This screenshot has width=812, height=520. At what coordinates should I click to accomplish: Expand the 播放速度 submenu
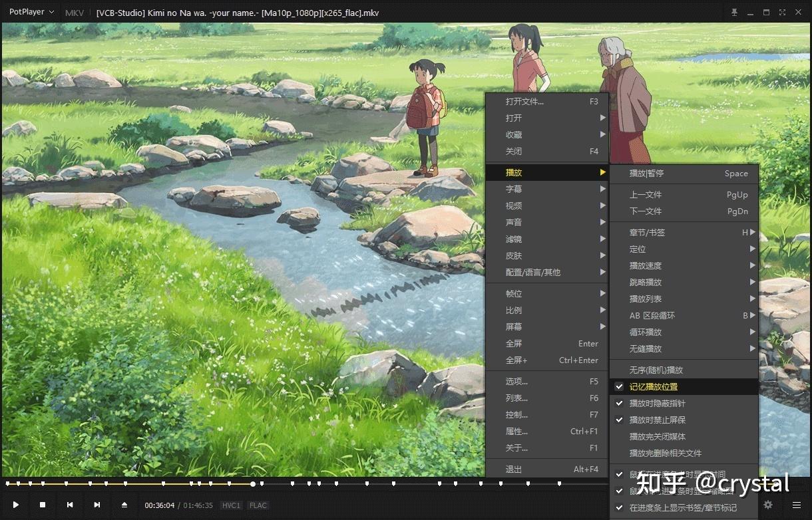(684, 265)
